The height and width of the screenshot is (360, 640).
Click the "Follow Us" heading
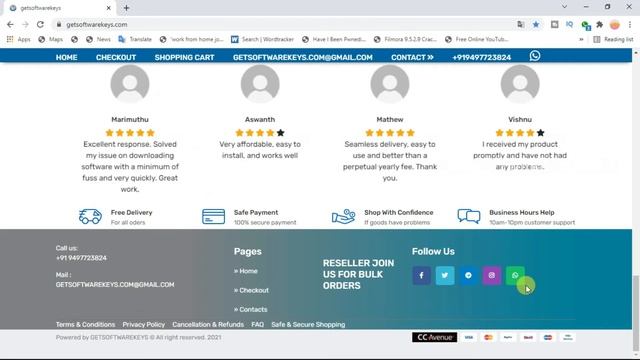(433, 251)
